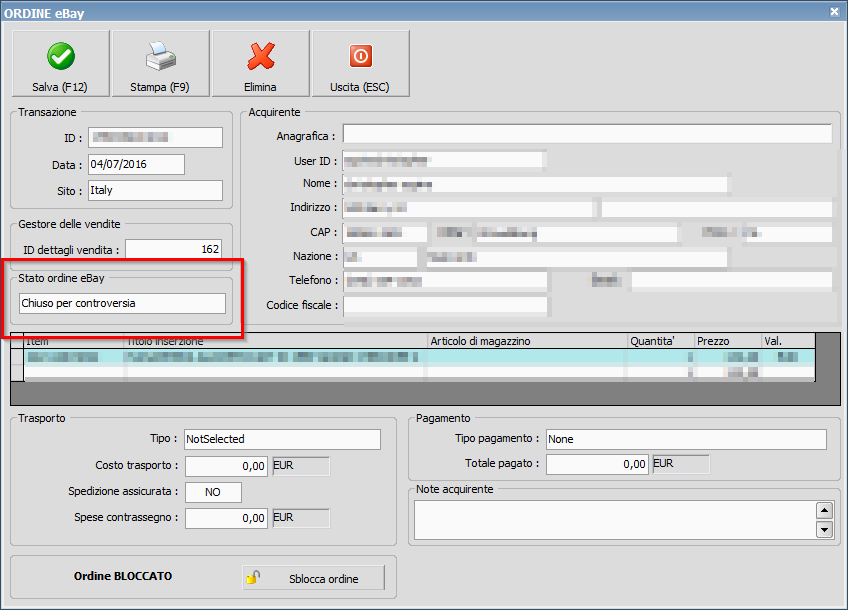Image resolution: width=848 pixels, height=610 pixels.
Task: Click the printer Stampa icon
Action: click(160, 56)
